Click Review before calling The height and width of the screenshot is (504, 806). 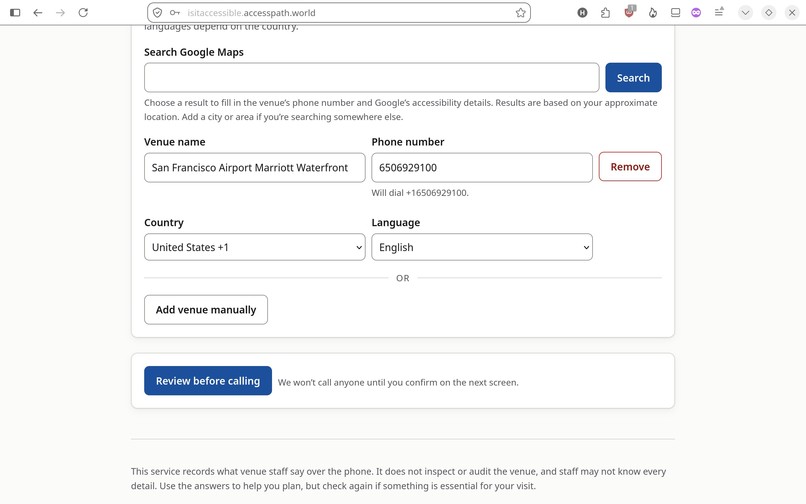[208, 381]
